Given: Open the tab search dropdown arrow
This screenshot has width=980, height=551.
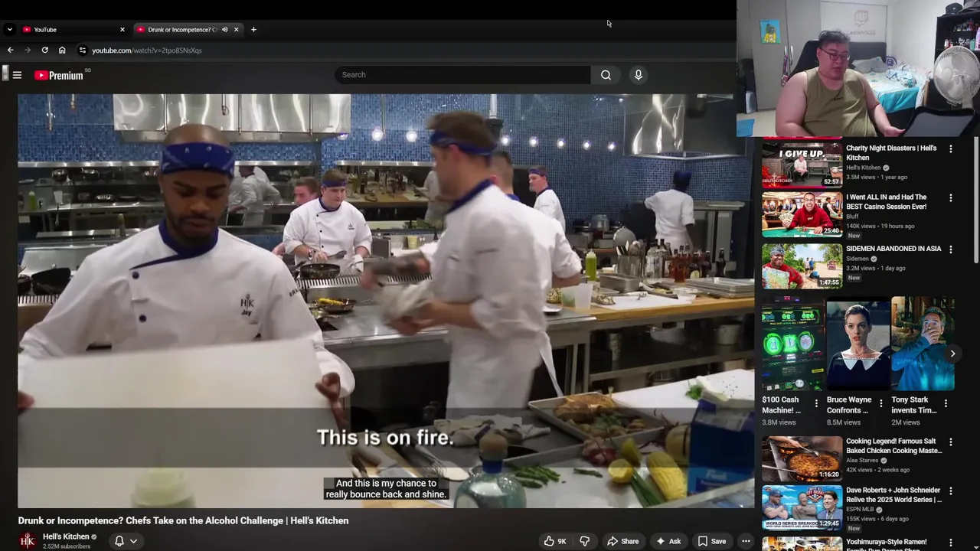Looking at the screenshot, I should point(9,30).
